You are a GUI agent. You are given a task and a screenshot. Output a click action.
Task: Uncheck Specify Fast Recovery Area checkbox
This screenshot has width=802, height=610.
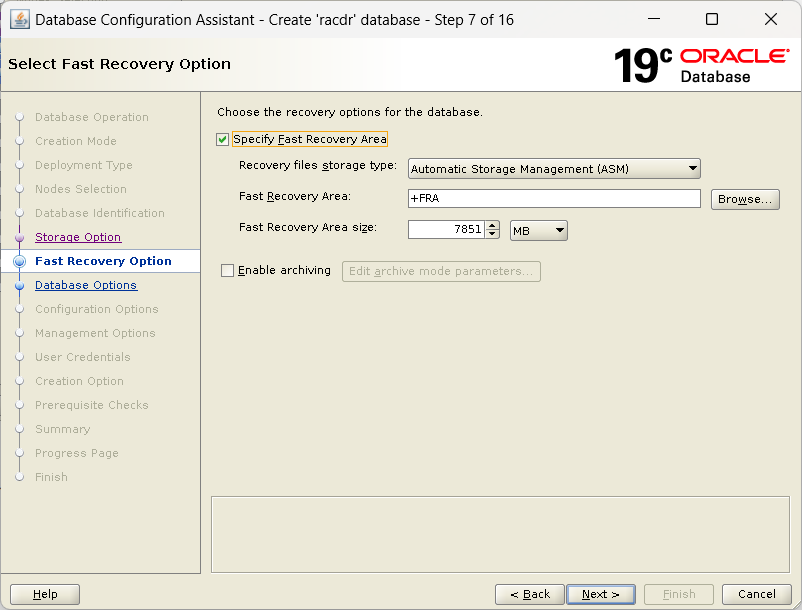click(x=222, y=140)
